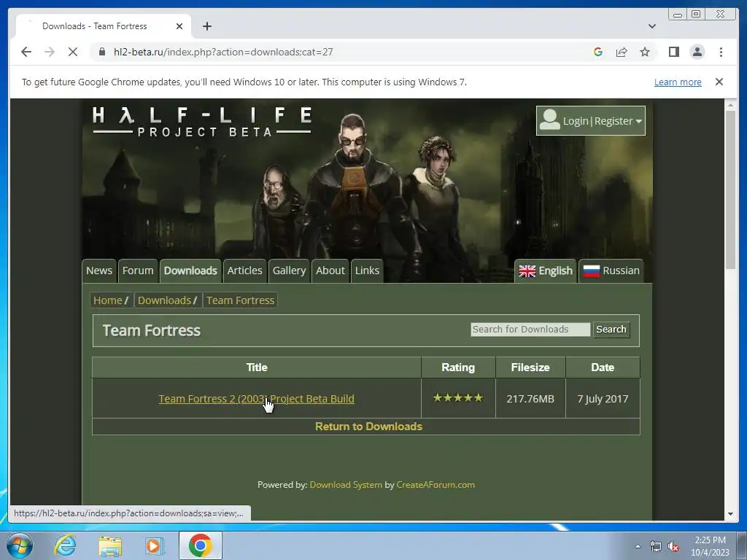Open Chrome three-dot menu

[x=721, y=52]
